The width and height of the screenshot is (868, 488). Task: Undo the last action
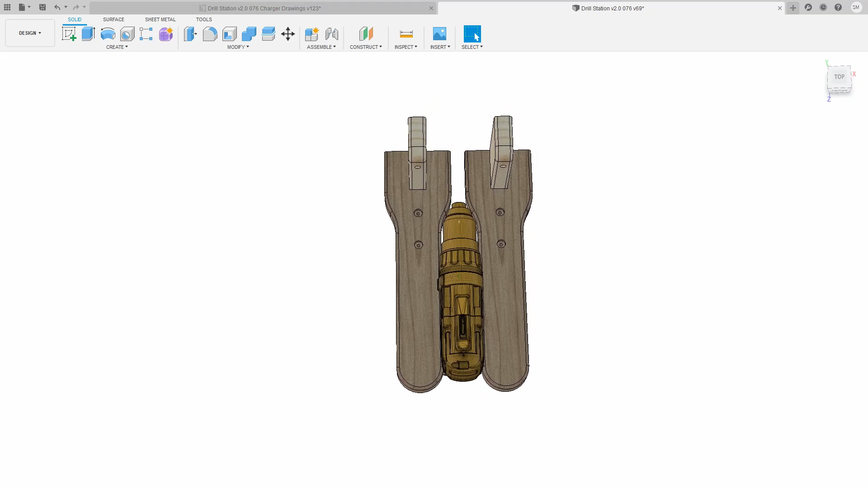57,7
